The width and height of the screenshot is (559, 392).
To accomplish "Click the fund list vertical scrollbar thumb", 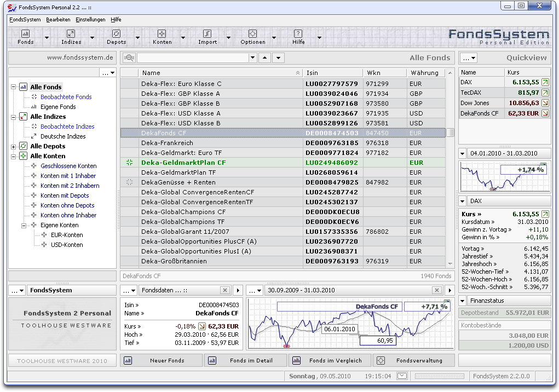I will point(451,132).
